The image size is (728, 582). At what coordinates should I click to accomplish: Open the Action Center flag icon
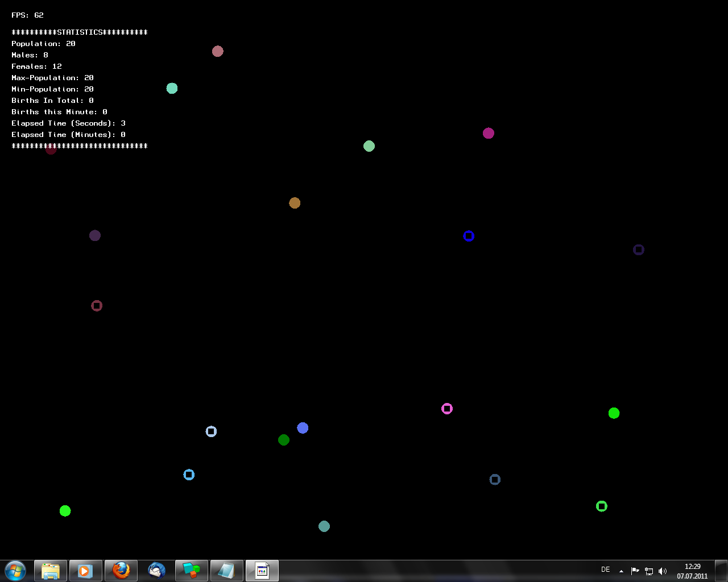coord(635,571)
